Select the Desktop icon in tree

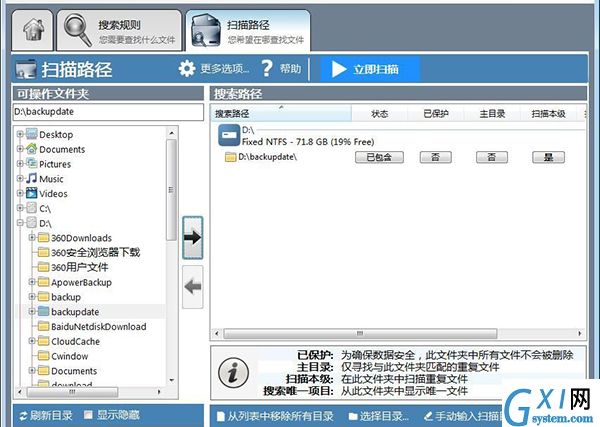coord(31,134)
